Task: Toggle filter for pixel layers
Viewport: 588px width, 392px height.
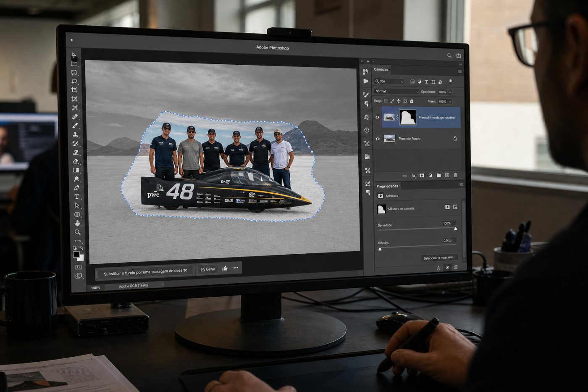Action: coord(412,82)
